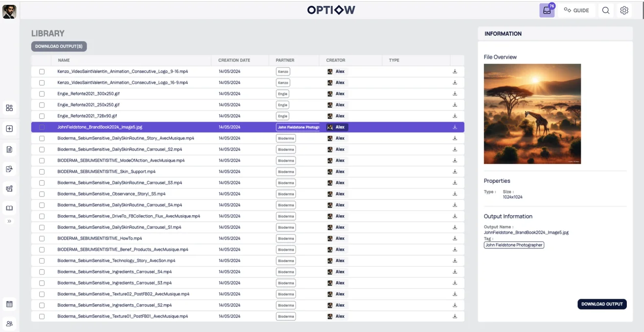Open the users icon in sidebar
The height and width of the screenshot is (332, 644).
coord(9,324)
